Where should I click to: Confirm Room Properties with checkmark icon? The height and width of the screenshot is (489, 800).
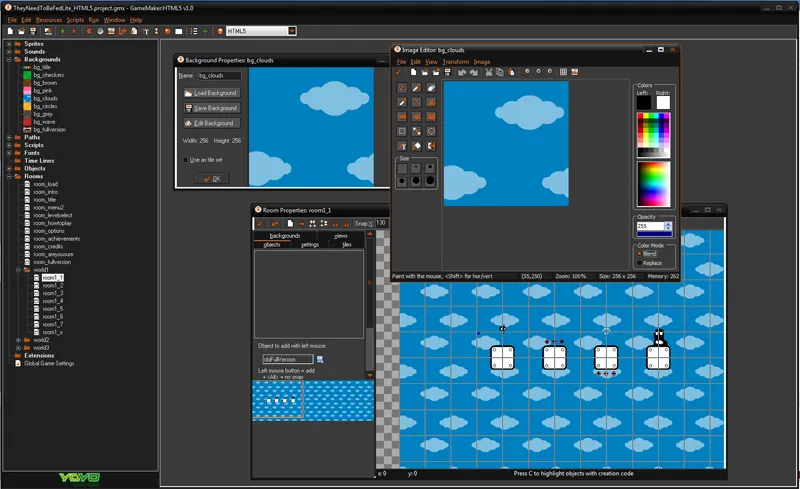click(260, 224)
